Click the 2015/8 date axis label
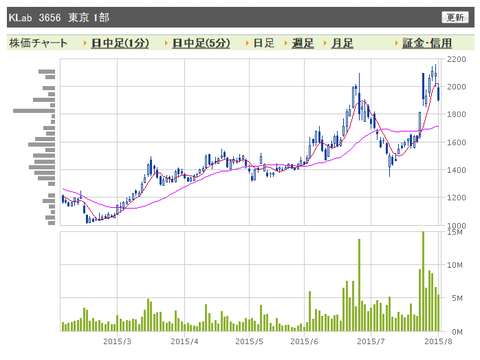This screenshot has width=480, height=360. [438, 341]
